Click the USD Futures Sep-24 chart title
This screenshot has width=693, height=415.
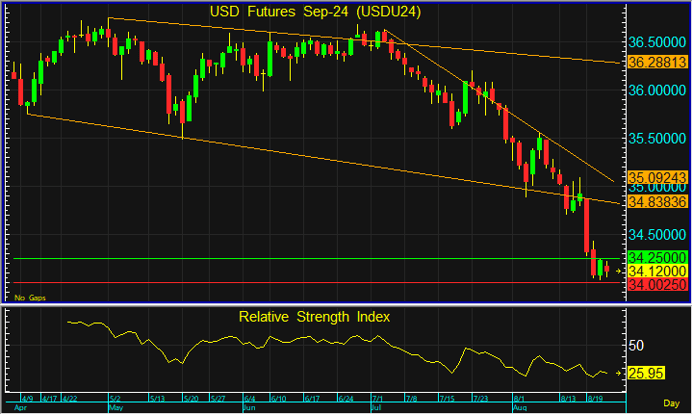314,12
